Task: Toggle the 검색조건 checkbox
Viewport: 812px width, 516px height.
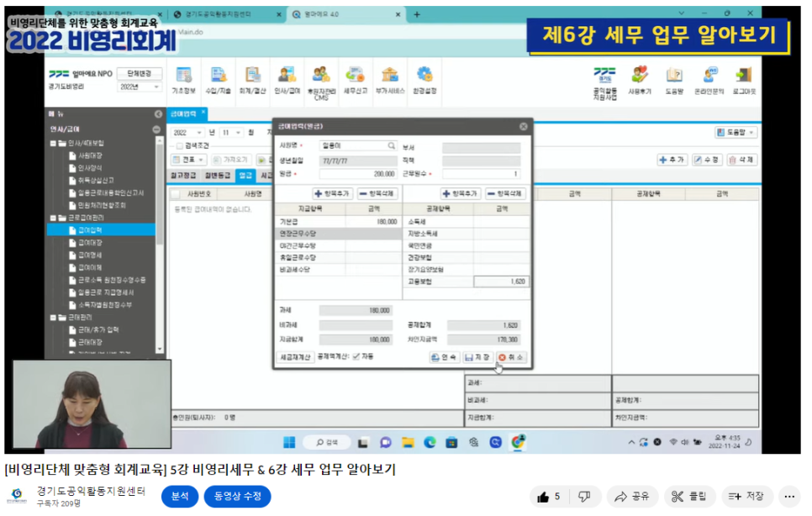Action: coord(180,146)
